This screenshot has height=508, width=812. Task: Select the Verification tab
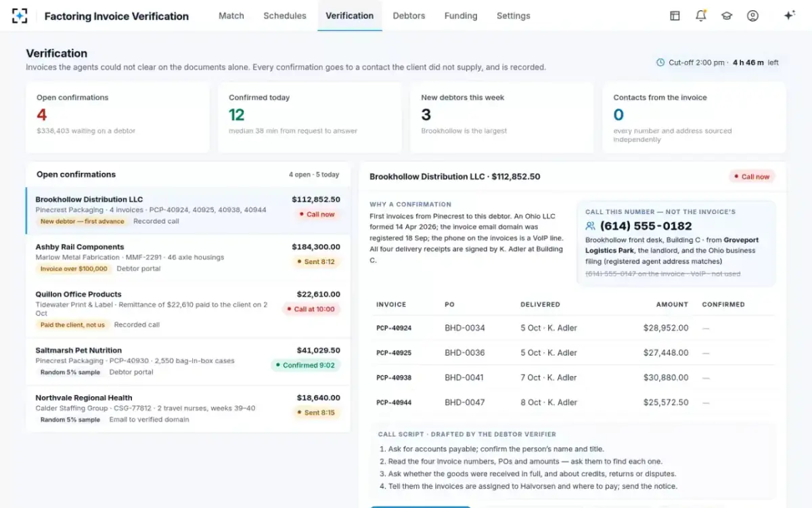coord(349,16)
